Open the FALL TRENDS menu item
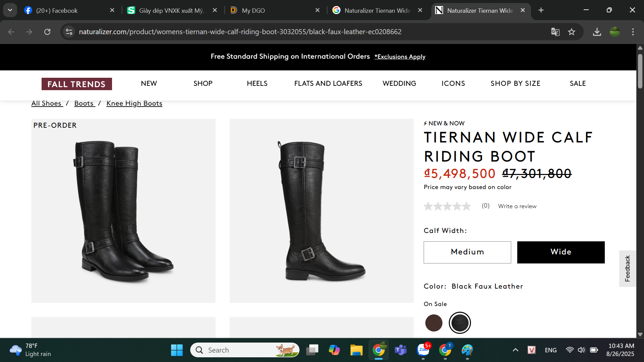Viewport: 644px width, 362px height. click(x=76, y=84)
